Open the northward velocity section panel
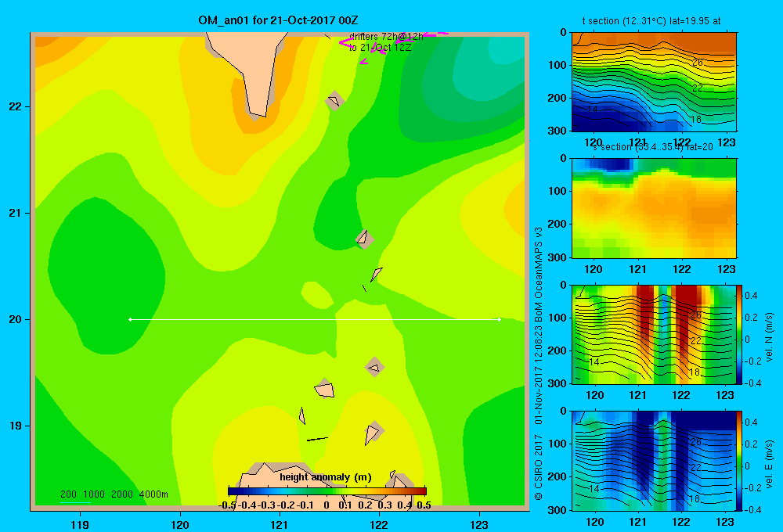This screenshot has height=532, width=783. [x=653, y=334]
